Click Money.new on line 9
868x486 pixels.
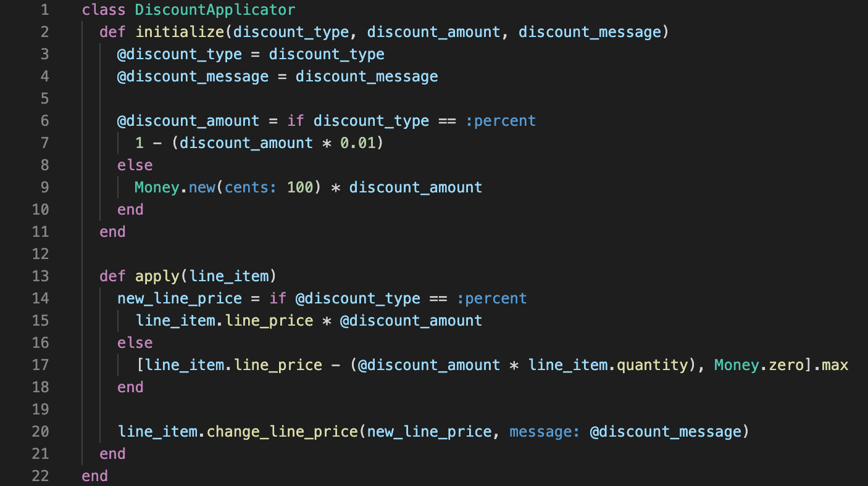(x=175, y=187)
